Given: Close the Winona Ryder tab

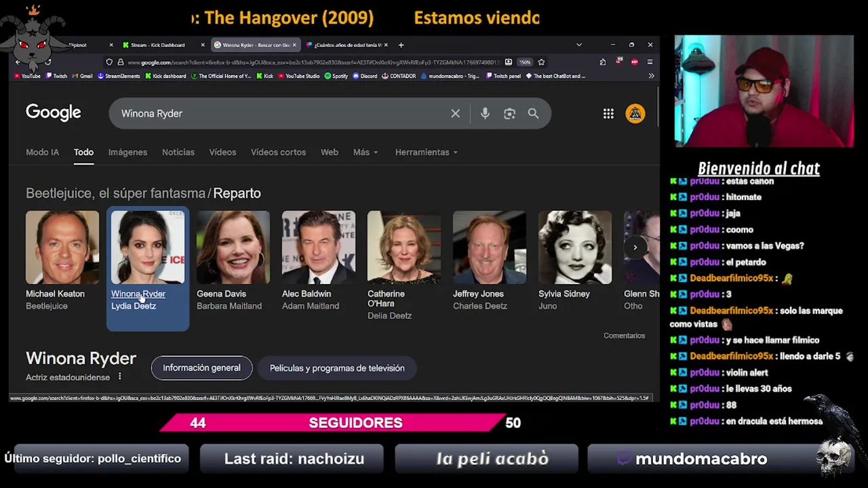Looking at the screenshot, I should (294, 45).
